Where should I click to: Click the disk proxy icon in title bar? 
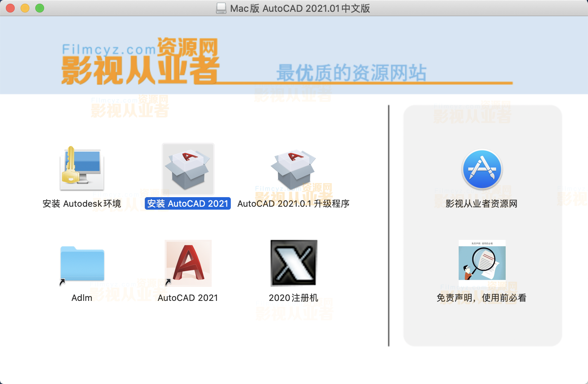point(221,8)
